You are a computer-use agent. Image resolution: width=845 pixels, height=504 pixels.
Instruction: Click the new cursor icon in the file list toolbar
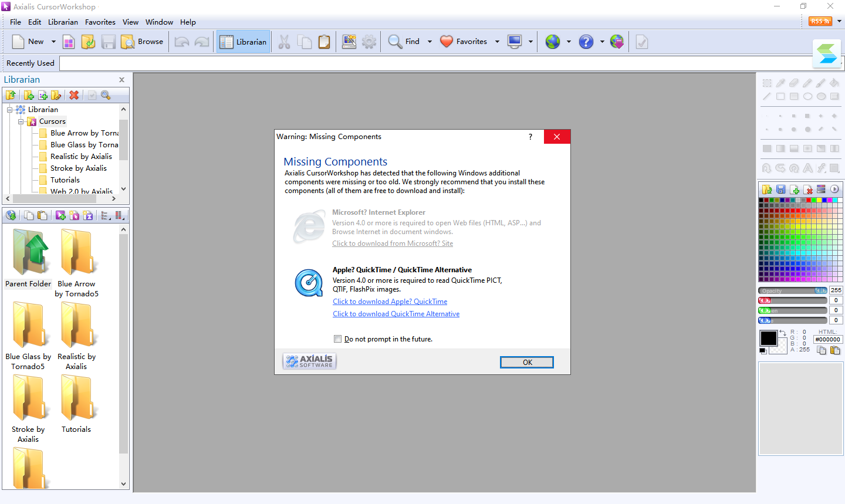(60, 215)
